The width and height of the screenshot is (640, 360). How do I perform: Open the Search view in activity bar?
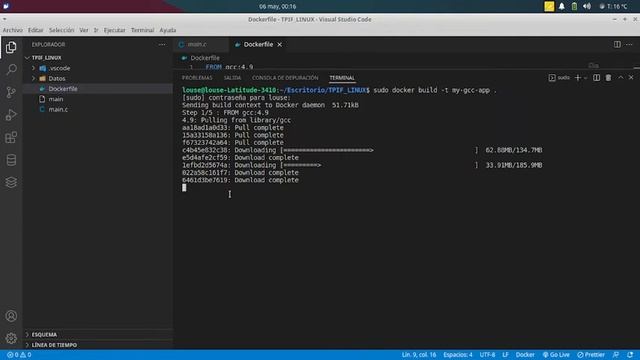pos(11,69)
